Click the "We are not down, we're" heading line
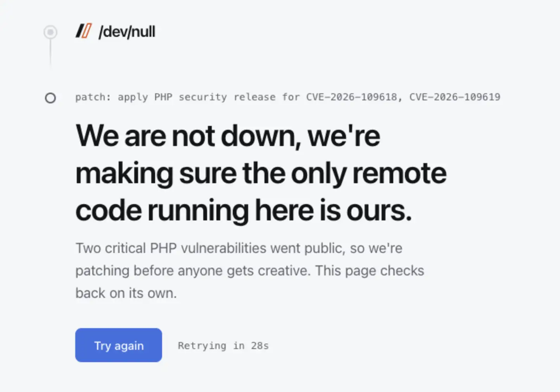This screenshot has height=392, width=560. click(x=228, y=136)
